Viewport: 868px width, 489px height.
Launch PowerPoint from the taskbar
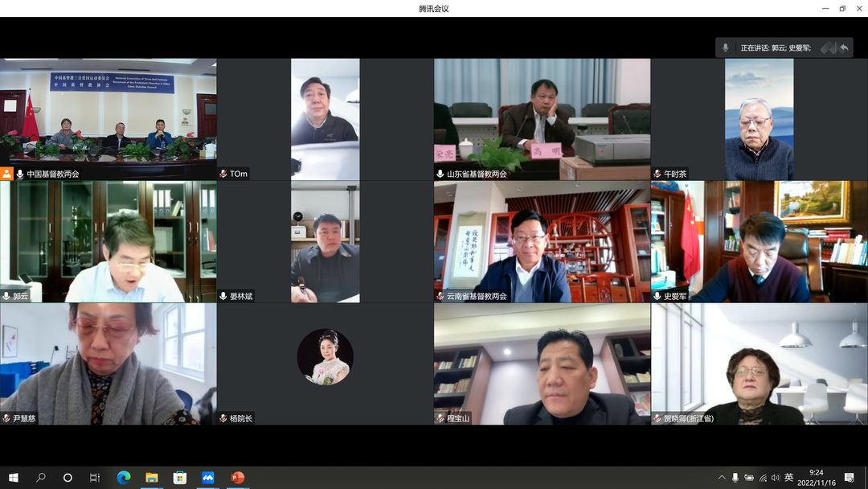coord(237,477)
